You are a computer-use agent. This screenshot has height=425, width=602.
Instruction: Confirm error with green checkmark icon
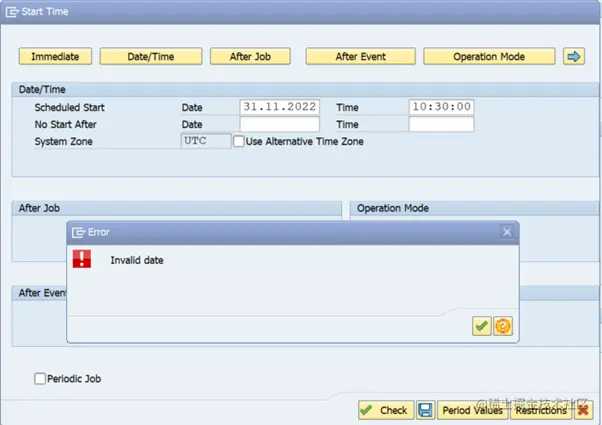(482, 326)
